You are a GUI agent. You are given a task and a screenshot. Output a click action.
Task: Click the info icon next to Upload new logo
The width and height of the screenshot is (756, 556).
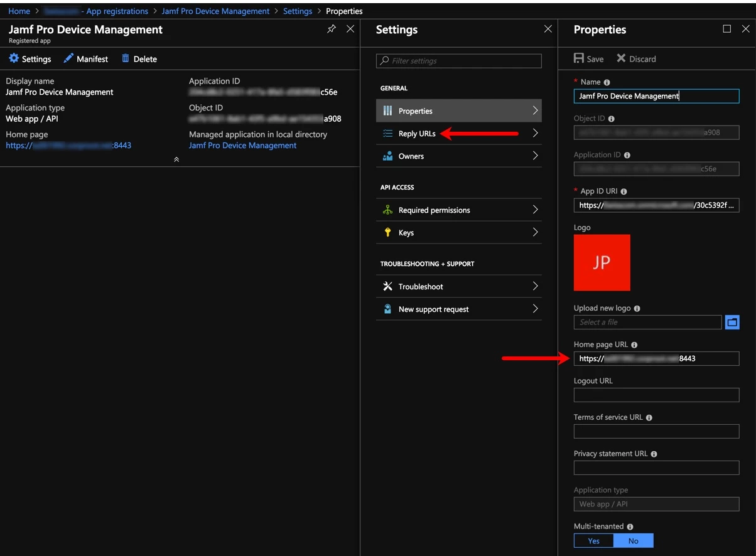pyautogui.click(x=637, y=309)
